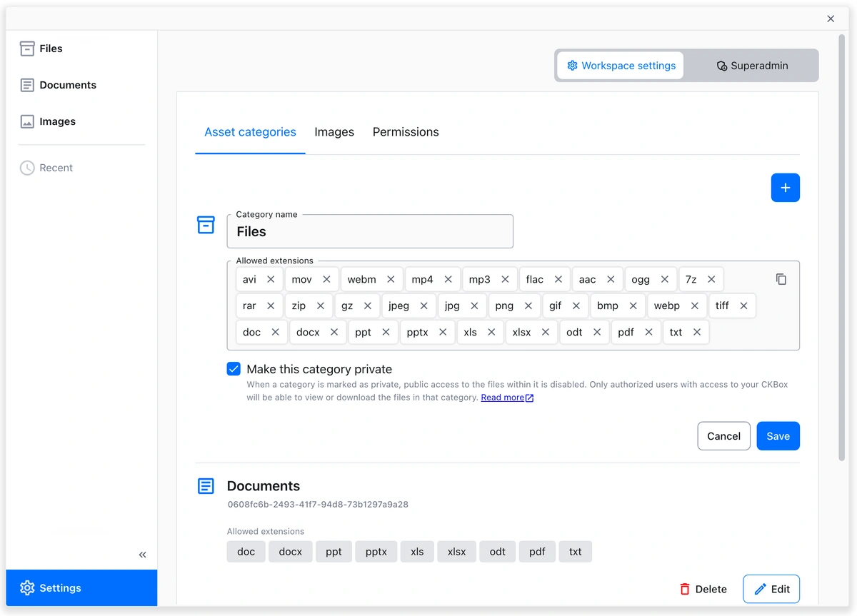
Task: Select Workspace settings view
Action: coord(621,66)
